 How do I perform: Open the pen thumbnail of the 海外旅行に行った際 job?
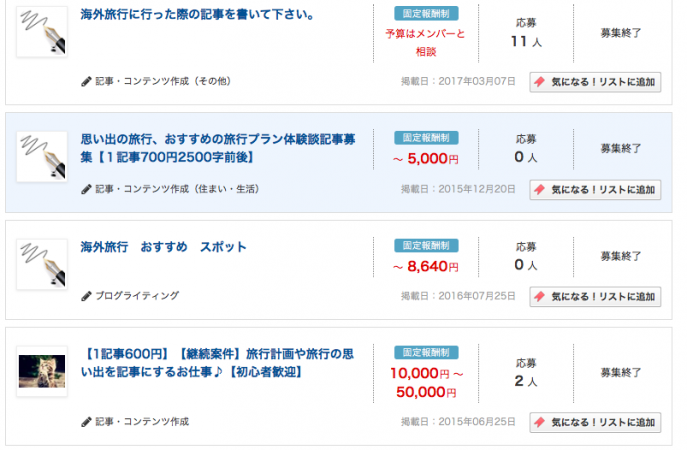click(42, 32)
